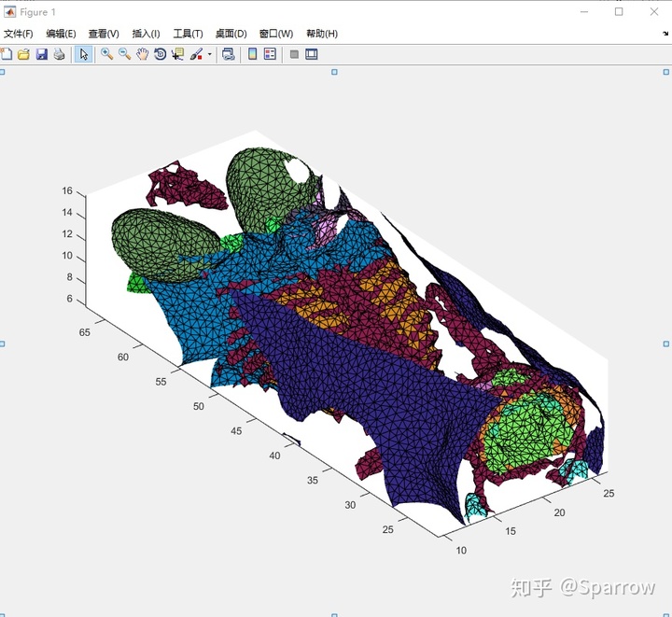
Task: Open the 帮助(H) menu
Action: [x=322, y=34]
